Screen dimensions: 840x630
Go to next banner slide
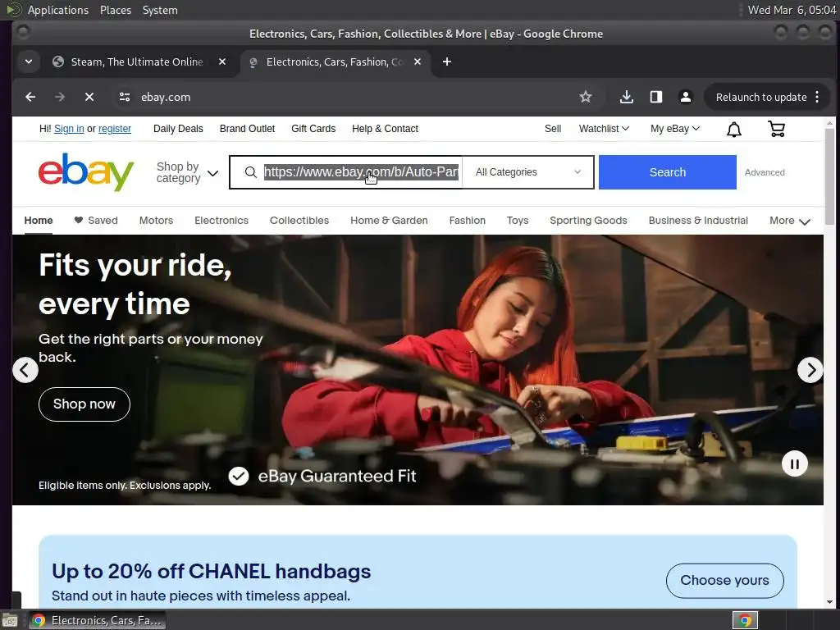click(x=810, y=370)
